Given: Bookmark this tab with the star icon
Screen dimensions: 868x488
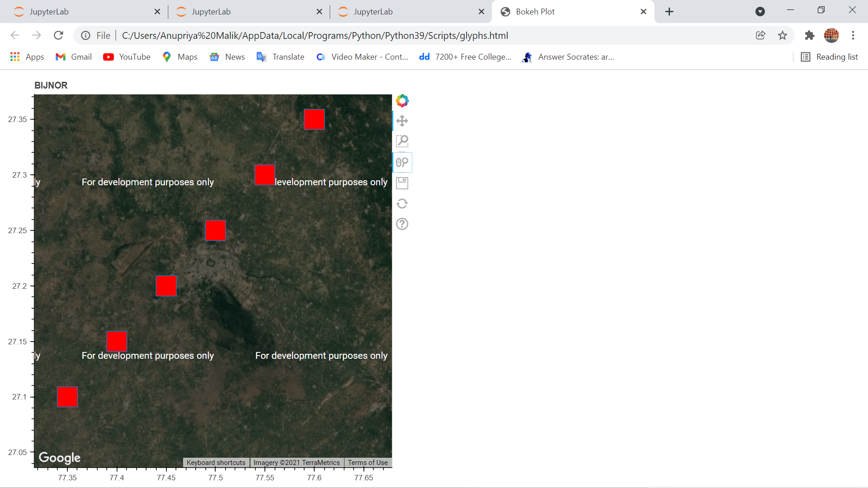Looking at the screenshot, I should (x=783, y=35).
